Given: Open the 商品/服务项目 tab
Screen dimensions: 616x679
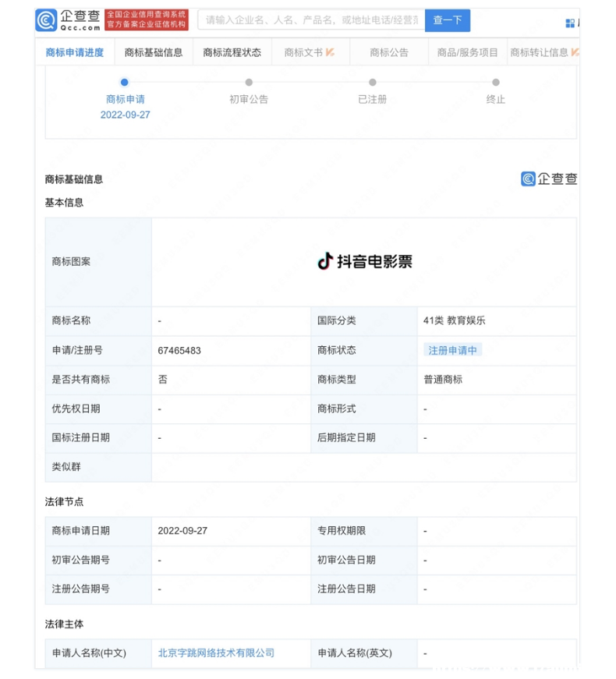Looking at the screenshot, I should point(467,52).
